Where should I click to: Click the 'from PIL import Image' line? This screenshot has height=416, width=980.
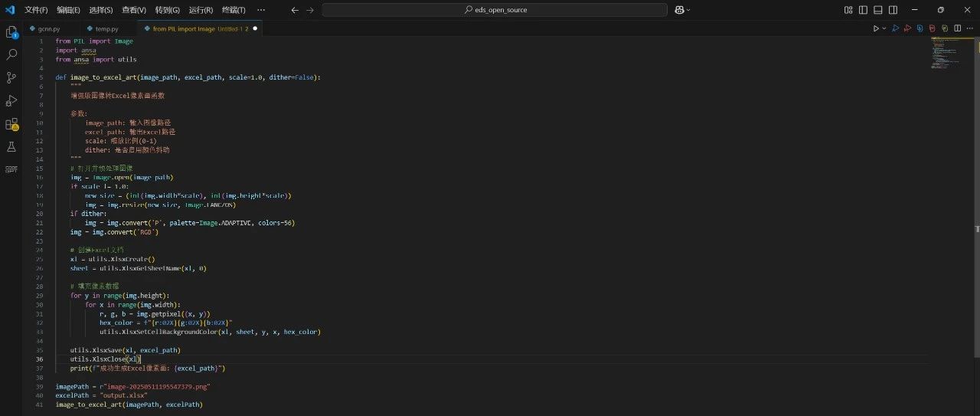94,41
